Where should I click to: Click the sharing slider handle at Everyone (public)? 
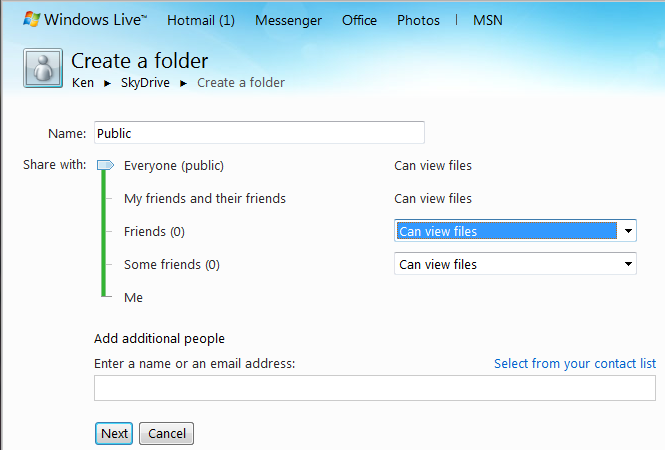tap(105, 165)
